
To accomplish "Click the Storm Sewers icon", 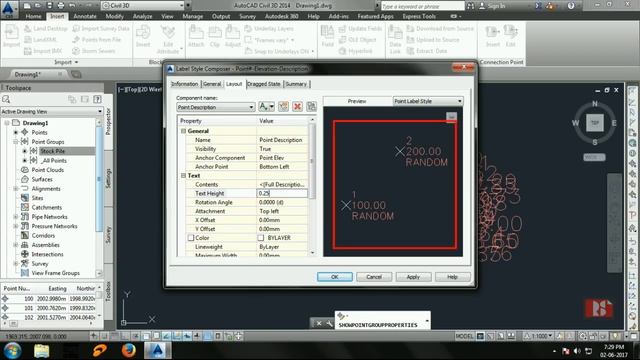I will click(76, 51).
